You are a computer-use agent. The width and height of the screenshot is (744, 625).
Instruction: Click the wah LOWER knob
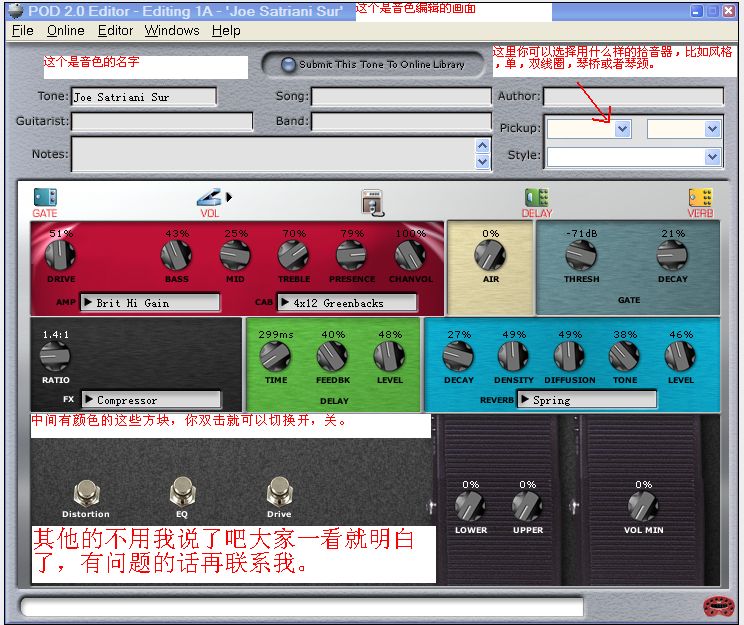pyautogui.click(x=470, y=506)
